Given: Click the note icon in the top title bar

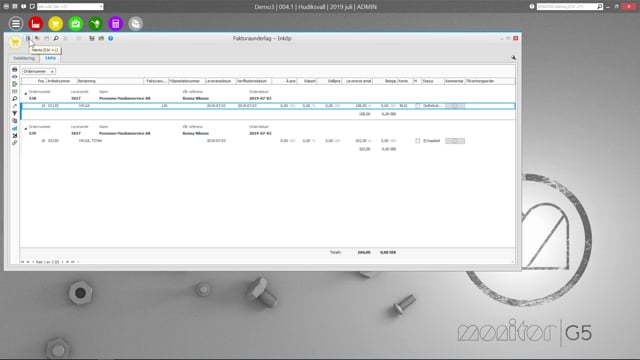Looking at the screenshot, I should (x=32, y=7).
